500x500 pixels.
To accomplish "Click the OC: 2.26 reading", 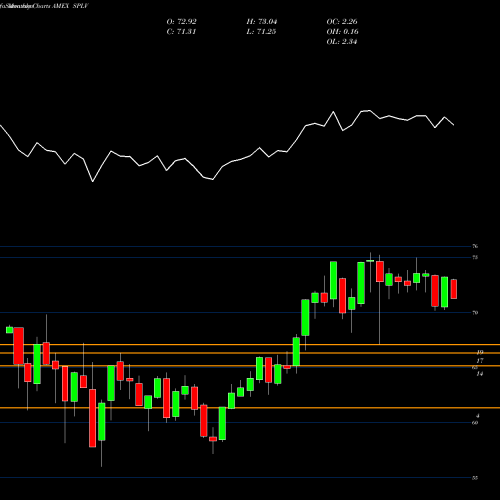I will pyautogui.click(x=342, y=22).
